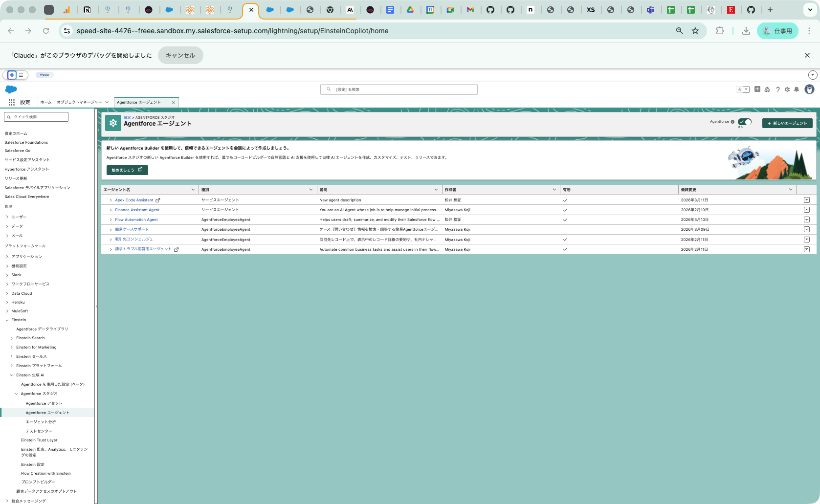Bookmark this page with the address bar star

point(695,31)
